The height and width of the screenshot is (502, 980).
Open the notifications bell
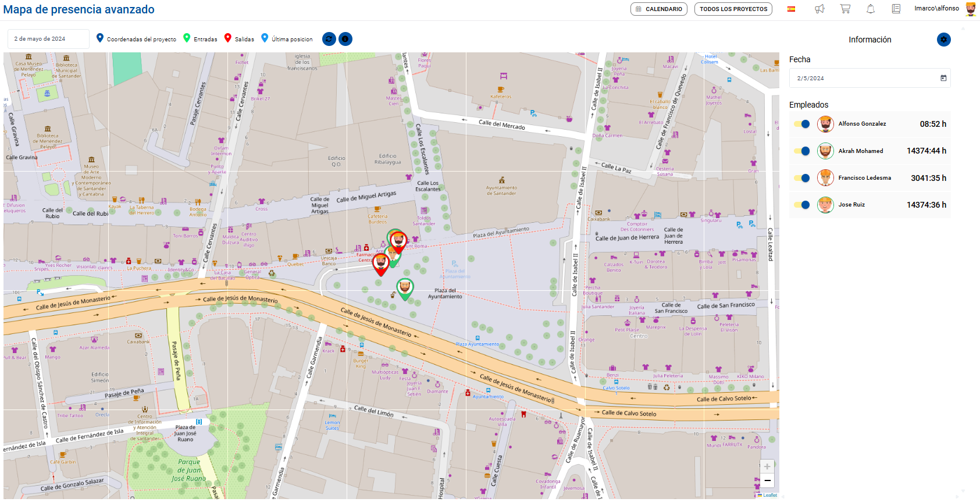click(x=871, y=9)
